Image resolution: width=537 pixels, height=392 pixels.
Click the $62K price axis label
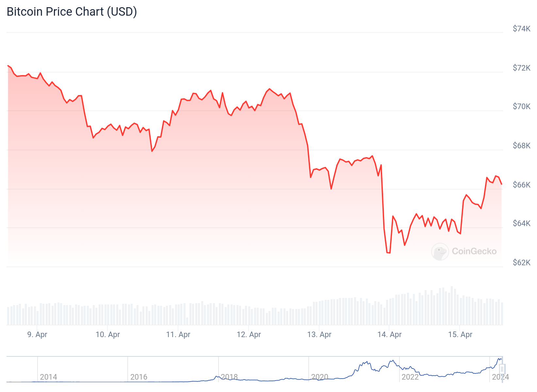tap(522, 263)
